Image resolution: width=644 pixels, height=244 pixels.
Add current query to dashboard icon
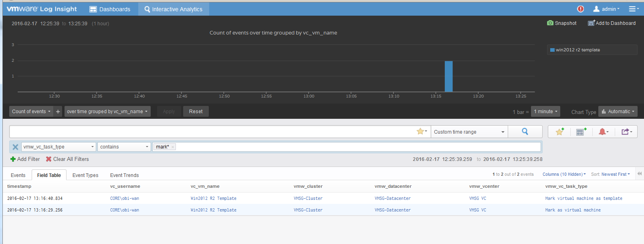(x=581, y=132)
